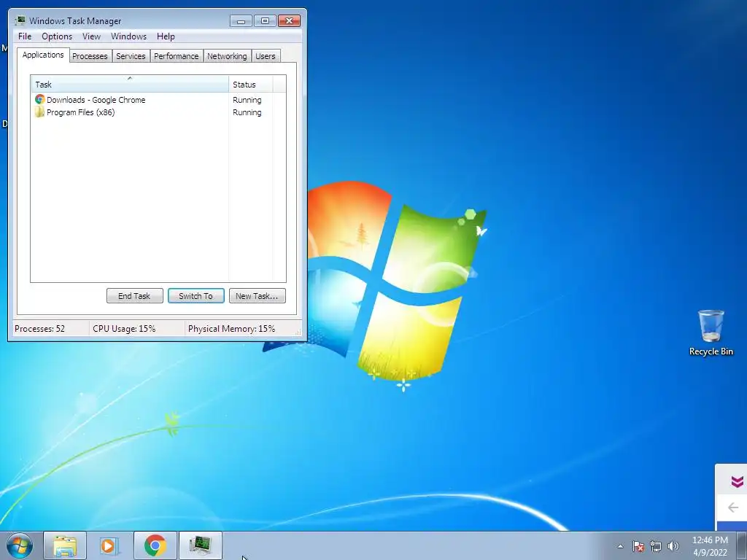The height and width of the screenshot is (560, 747).
Task: Click the Running status for Program Files (x86)
Action: tap(247, 112)
